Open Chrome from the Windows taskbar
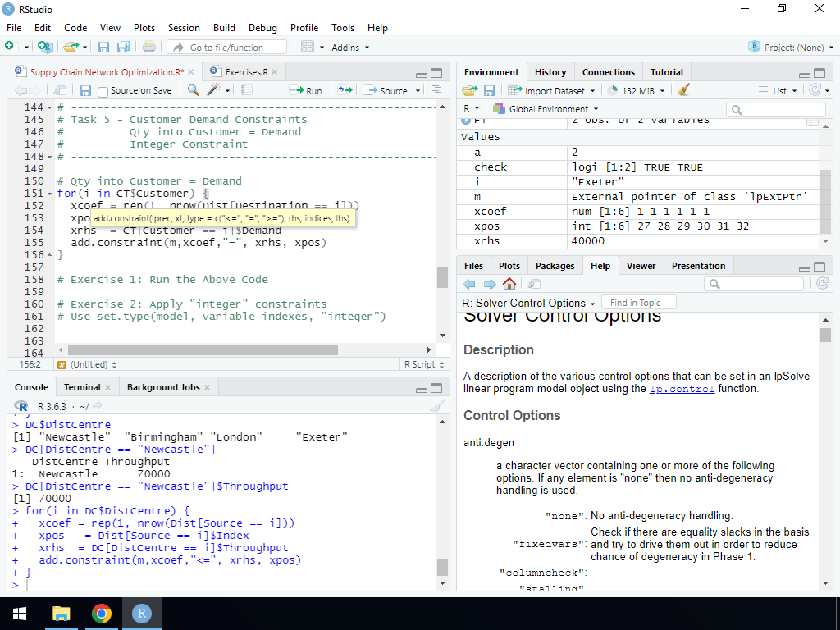 [x=102, y=614]
